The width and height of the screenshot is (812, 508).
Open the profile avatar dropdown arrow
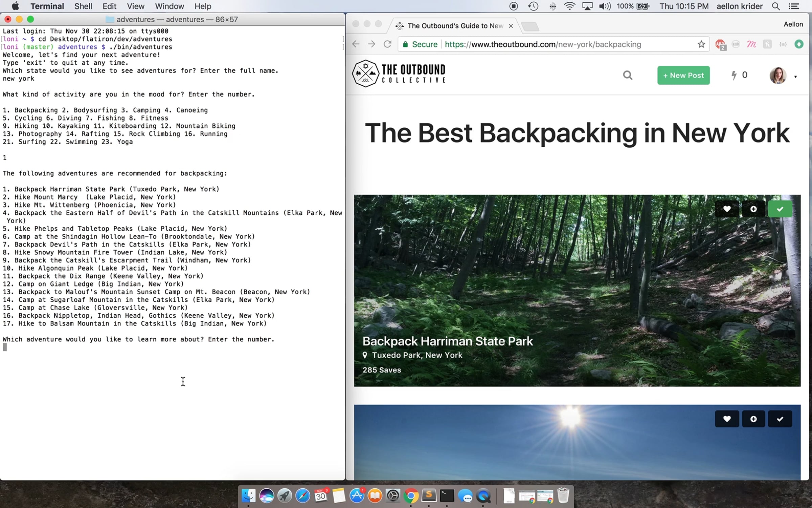[x=795, y=77]
